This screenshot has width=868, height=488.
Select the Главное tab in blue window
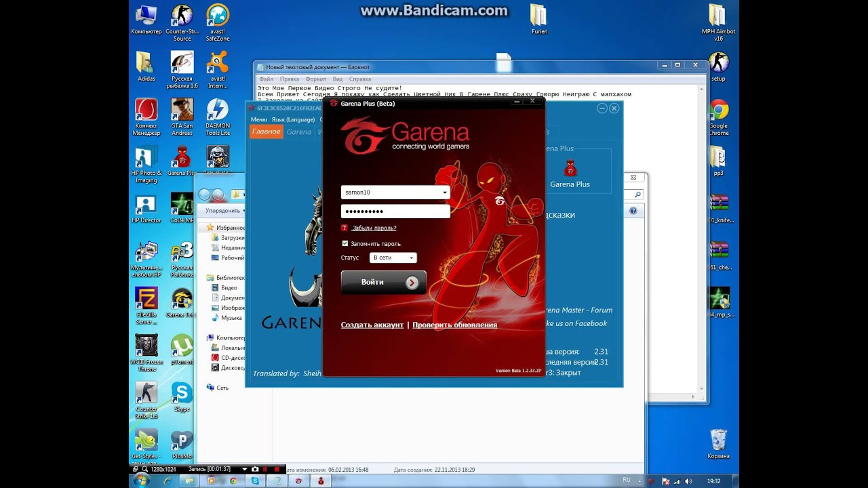pos(267,131)
